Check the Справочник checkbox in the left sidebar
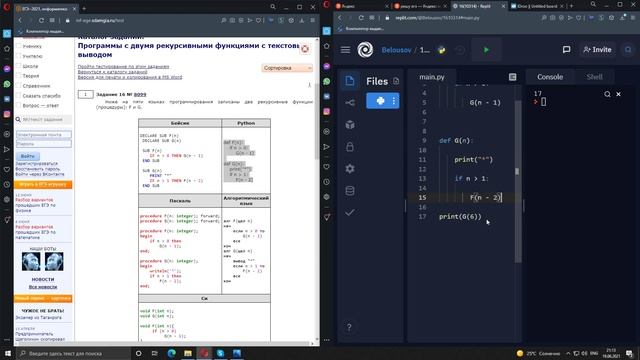 pos(18,85)
